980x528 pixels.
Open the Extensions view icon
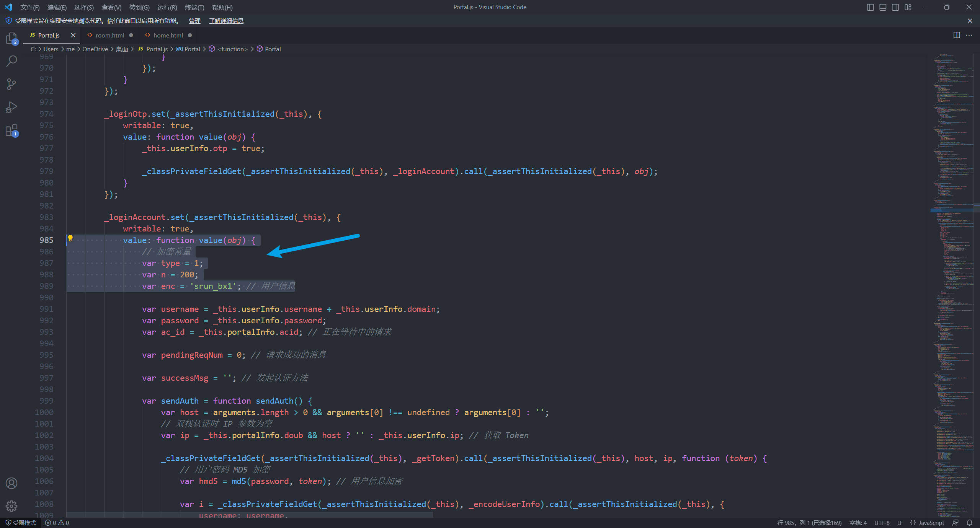11,130
